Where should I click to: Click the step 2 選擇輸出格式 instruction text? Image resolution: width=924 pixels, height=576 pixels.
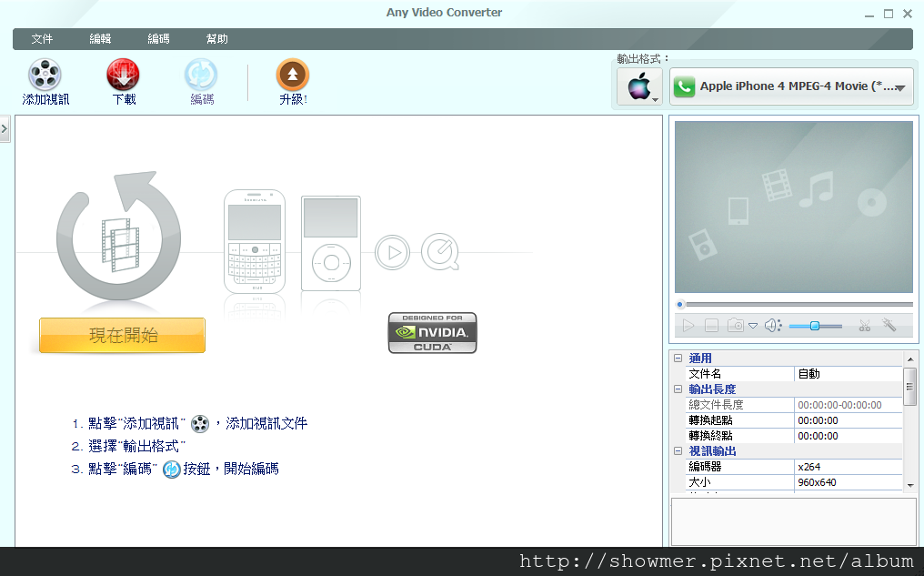(136, 446)
